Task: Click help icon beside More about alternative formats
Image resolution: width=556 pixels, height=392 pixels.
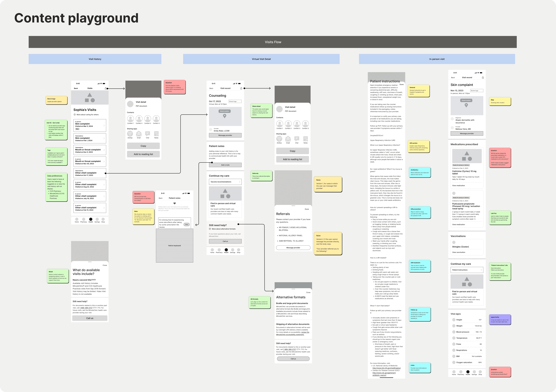Action: click(210, 229)
